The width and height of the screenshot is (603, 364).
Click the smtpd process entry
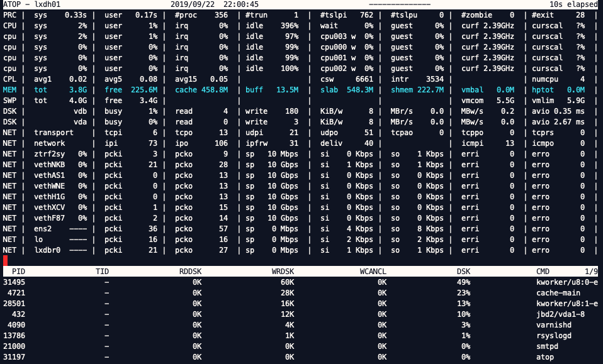547,346
